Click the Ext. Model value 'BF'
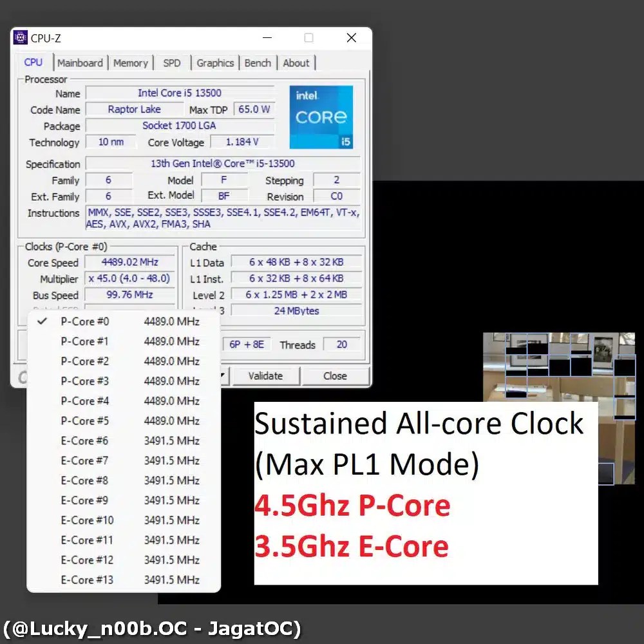644x644 pixels. point(224,196)
